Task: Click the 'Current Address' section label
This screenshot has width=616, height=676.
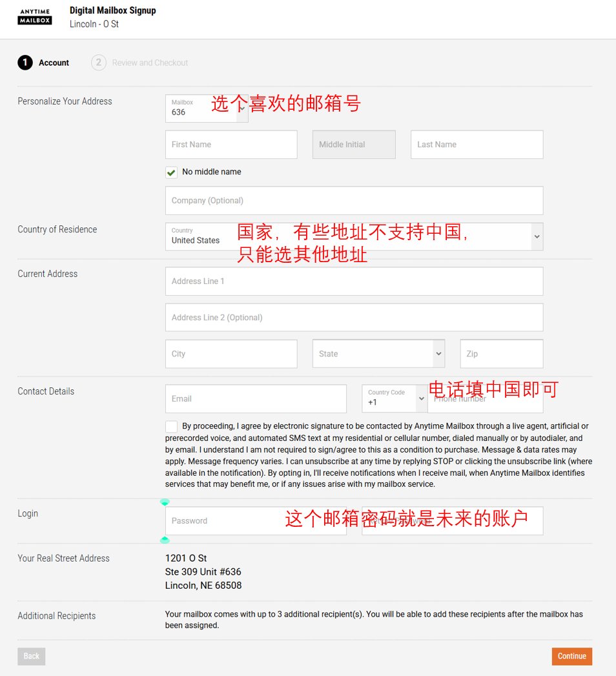Action: (47, 274)
